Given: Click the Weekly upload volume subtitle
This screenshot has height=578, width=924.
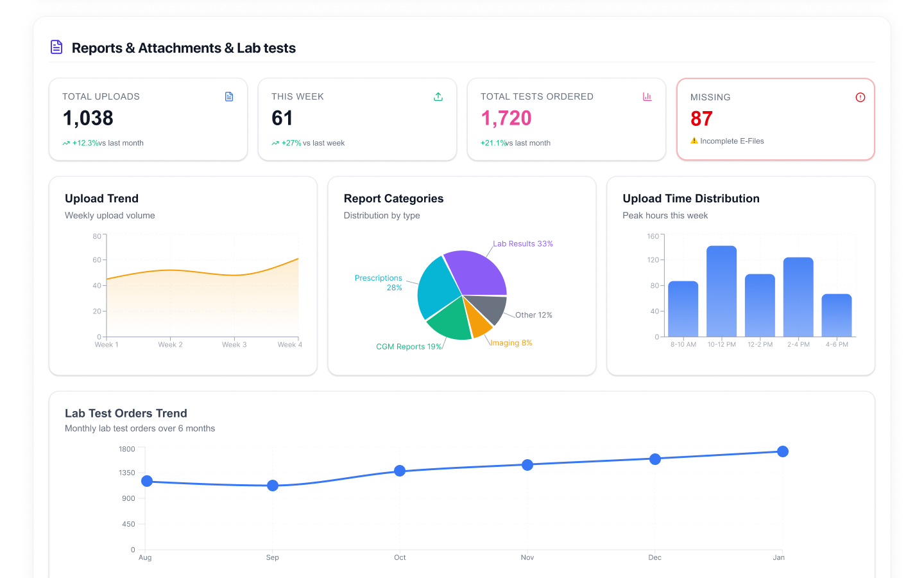Looking at the screenshot, I should (x=110, y=216).
